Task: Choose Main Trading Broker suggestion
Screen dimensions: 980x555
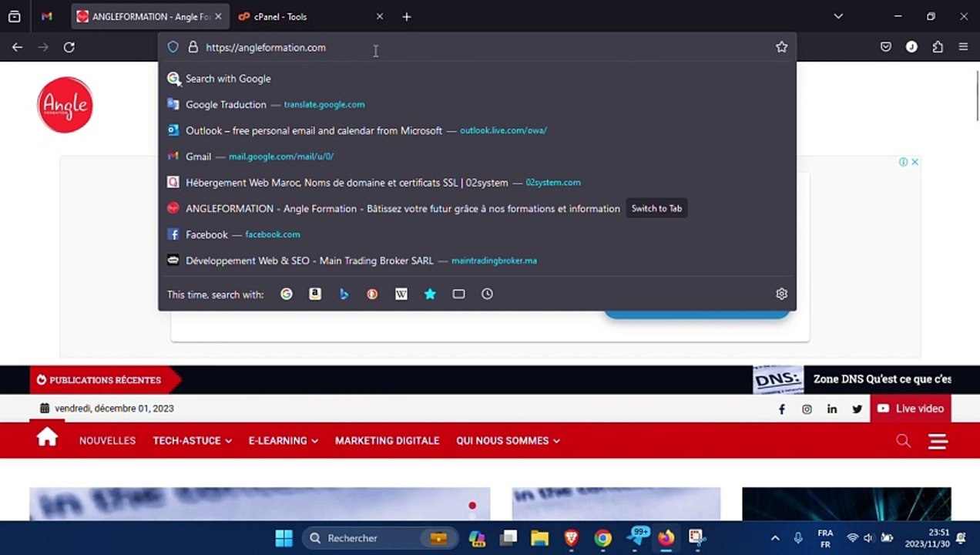Action: tap(477, 261)
